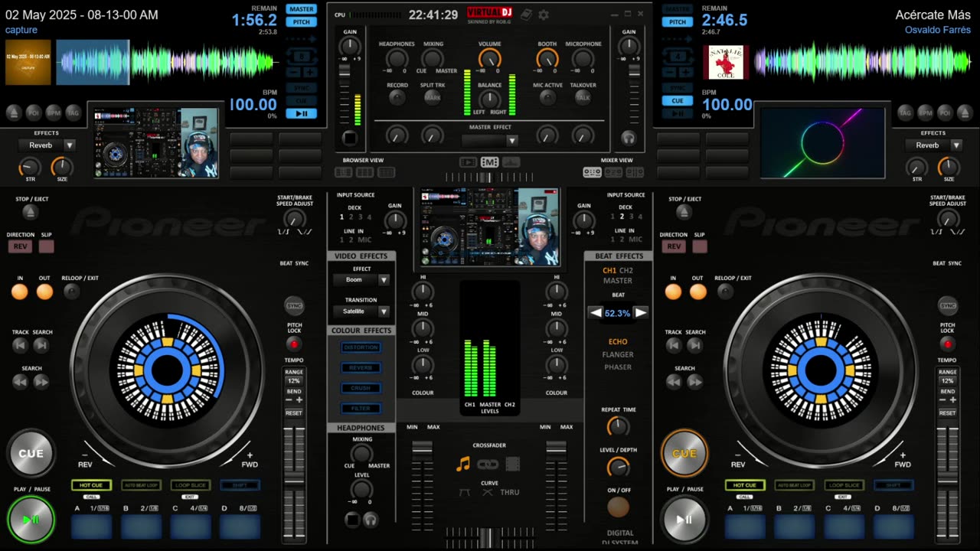Select the third Browser View layout icon
This screenshot has height=551, width=980.
tap(387, 172)
